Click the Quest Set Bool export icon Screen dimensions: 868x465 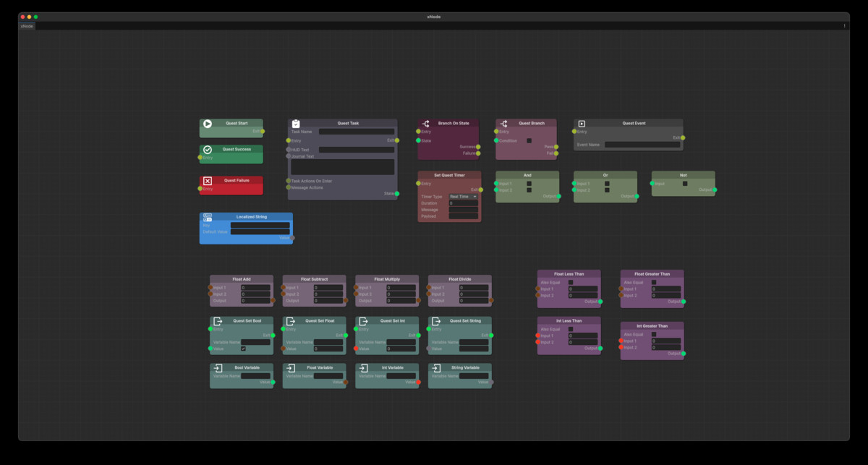click(x=218, y=321)
